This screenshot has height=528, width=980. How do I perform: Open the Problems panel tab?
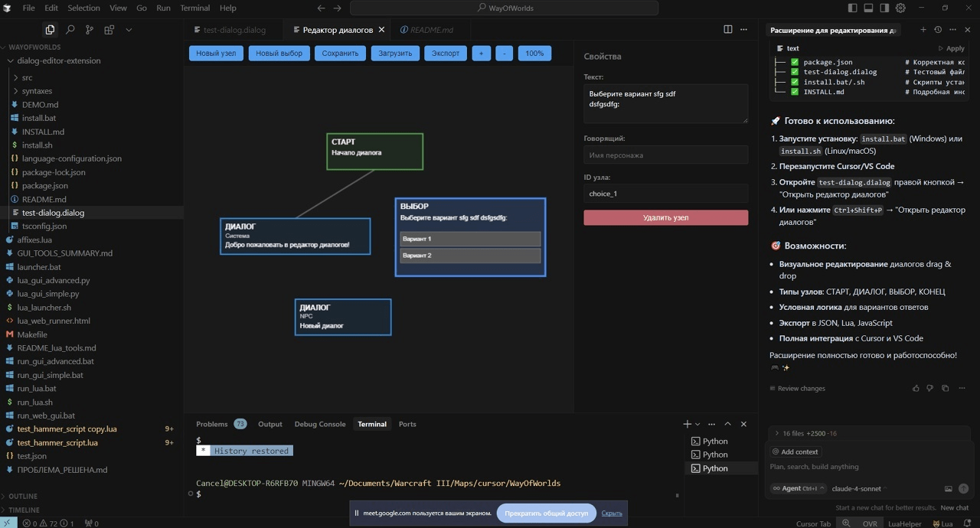pyautogui.click(x=220, y=424)
